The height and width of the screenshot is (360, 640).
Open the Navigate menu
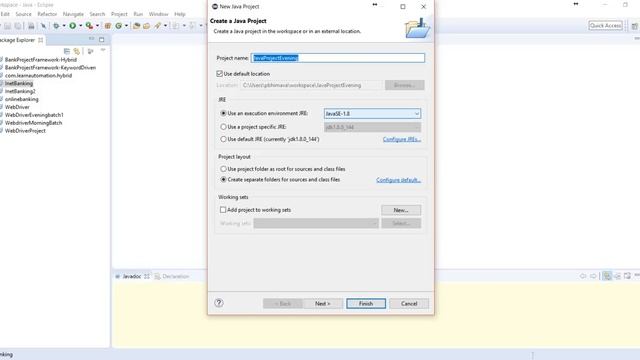(x=73, y=14)
